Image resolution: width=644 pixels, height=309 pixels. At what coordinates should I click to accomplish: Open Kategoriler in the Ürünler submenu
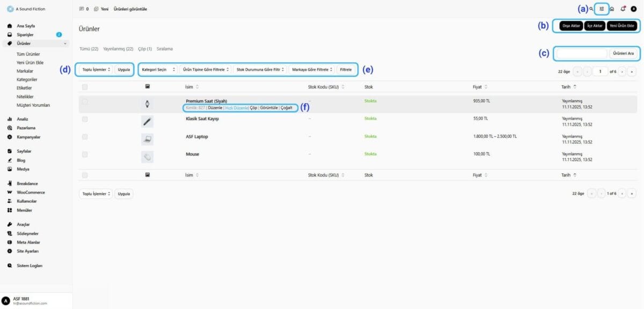coord(28,79)
